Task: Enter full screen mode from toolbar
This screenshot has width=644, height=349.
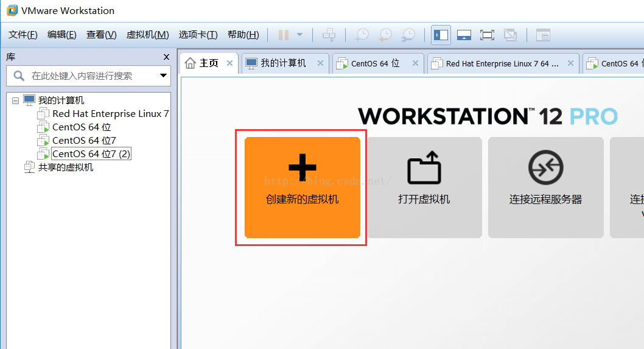Action: [x=487, y=35]
